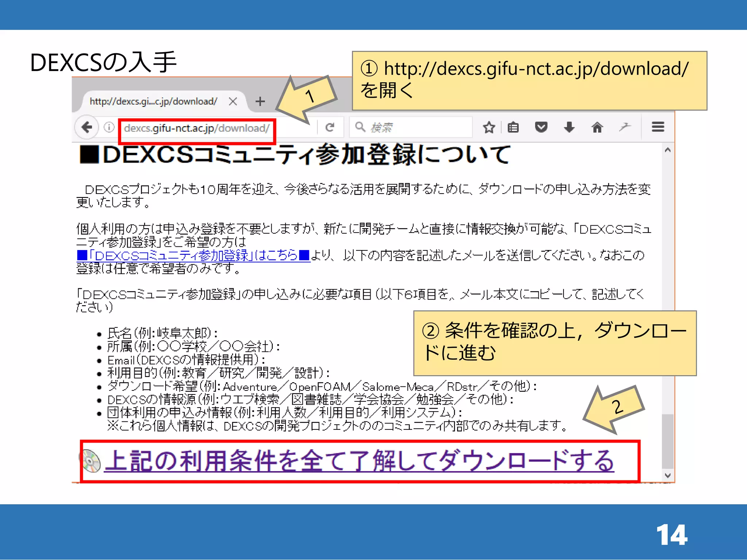The image size is (747, 560).
Task: Click the slide title DEXCSの入手
Action: [x=103, y=62]
